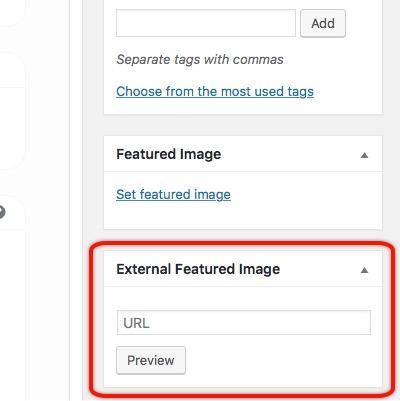Image resolution: width=400 pixels, height=401 pixels.
Task: Toggle the External Featured Image heading
Action: 198,269
